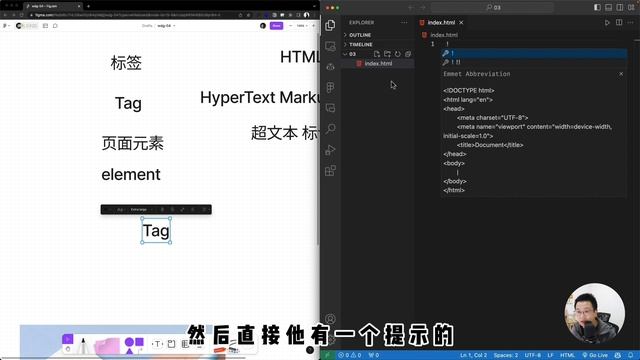Select sticky note tool in FigJam toolbar
Viewport: 640px width, 360px height.
107,346
